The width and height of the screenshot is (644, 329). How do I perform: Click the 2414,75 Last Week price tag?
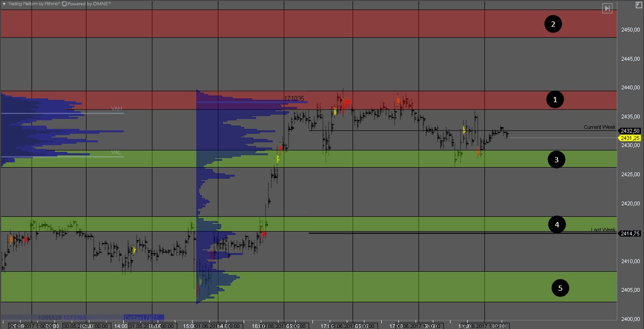(630, 233)
